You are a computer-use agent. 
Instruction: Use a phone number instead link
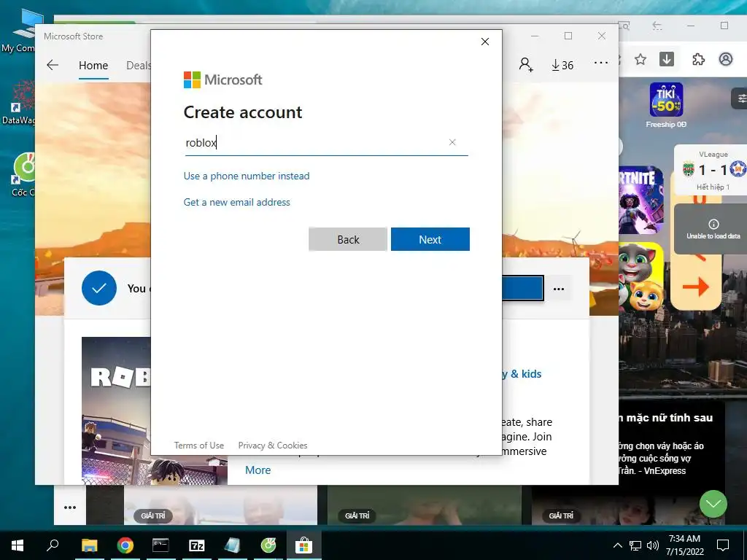(247, 176)
